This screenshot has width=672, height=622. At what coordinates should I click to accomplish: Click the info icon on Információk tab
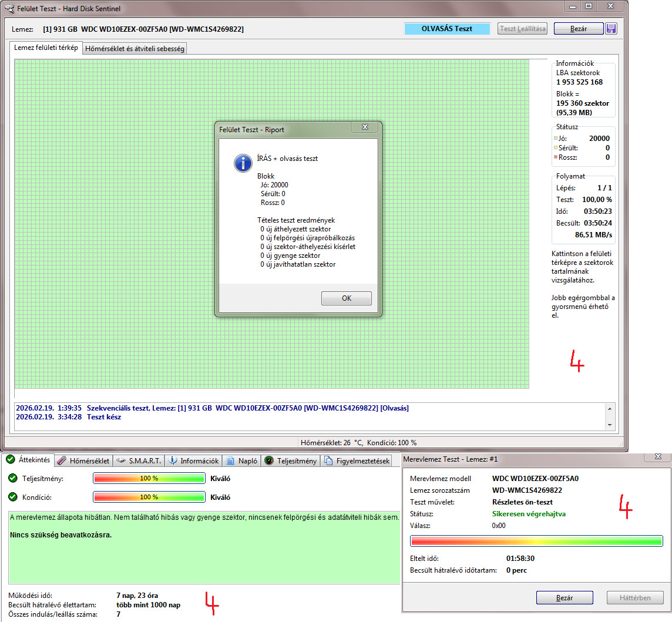pos(172,461)
